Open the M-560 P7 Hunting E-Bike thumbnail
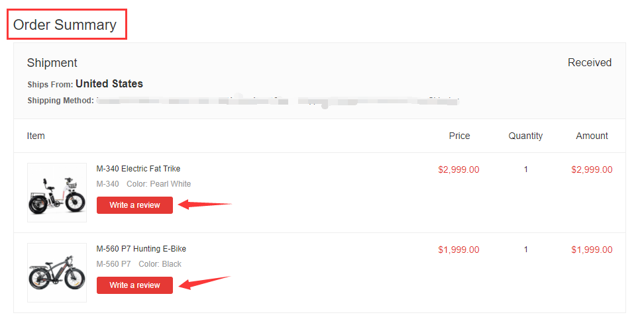644x329 pixels. pos(57,273)
